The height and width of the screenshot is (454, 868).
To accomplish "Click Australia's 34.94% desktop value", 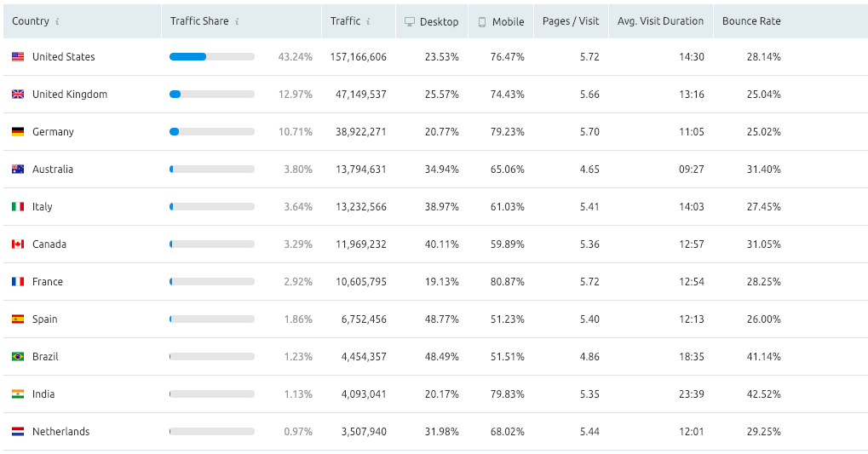I will coord(442,169).
